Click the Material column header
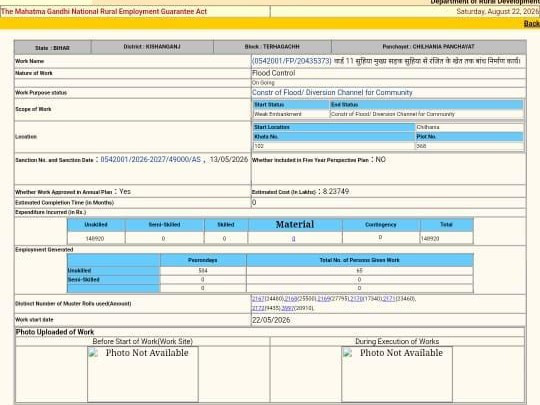 [x=295, y=225]
